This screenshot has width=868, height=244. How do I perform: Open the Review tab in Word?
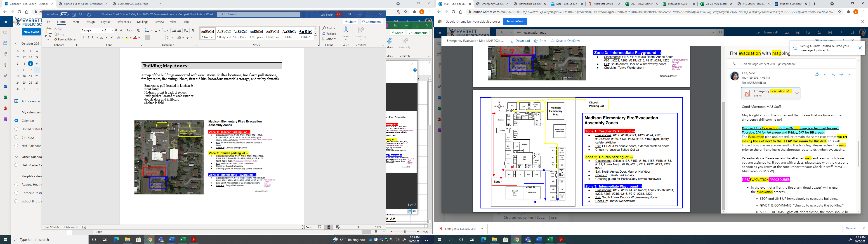pos(159,22)
